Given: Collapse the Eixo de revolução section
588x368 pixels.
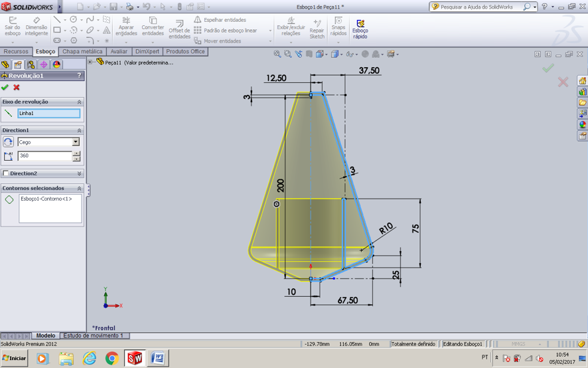Looking at the screenshot, I should click(x=79, y=102).
